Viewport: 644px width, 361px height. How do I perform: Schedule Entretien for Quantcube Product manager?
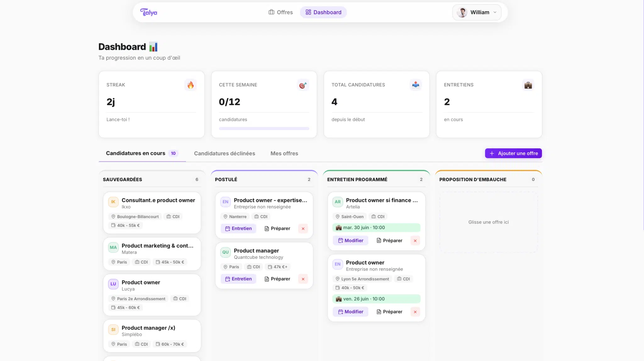click(x=238, y=279)
